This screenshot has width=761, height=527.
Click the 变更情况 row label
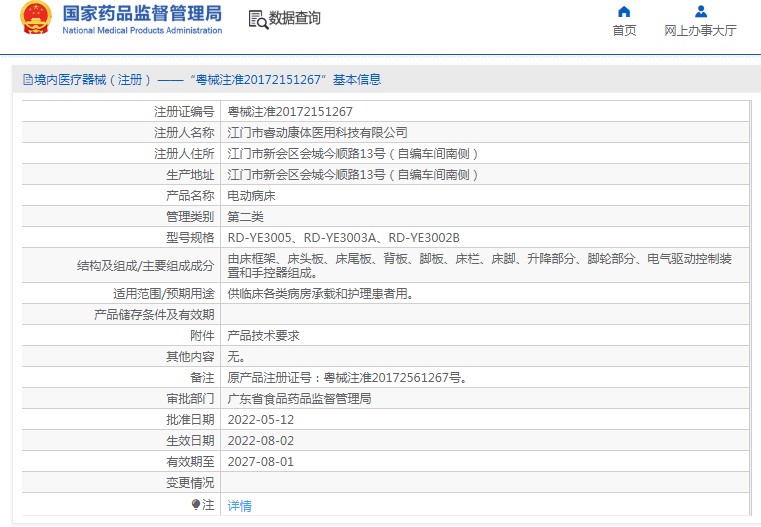pos(190,482)
